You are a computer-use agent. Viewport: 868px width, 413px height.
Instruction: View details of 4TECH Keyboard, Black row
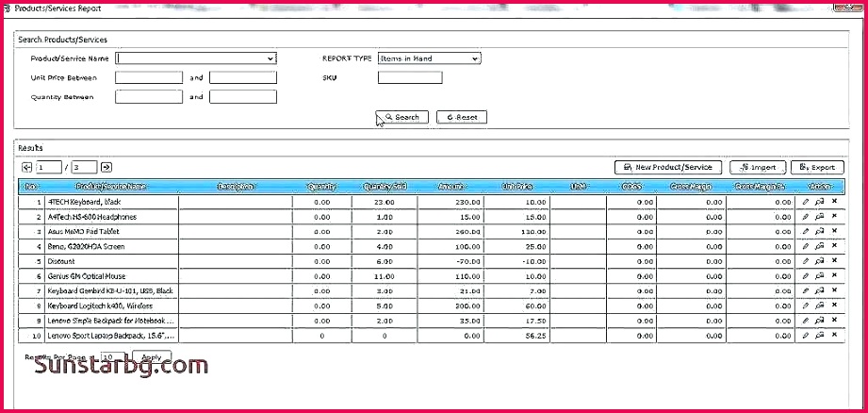(820, 202)
